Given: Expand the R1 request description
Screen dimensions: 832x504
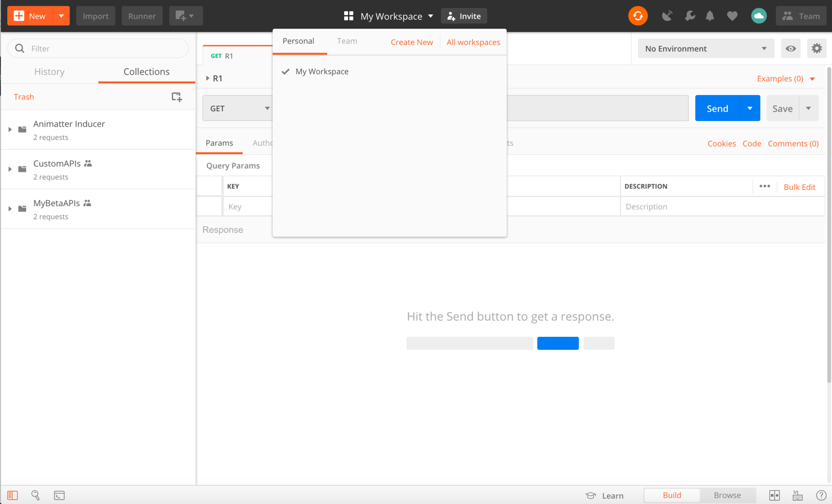Looking at the screenshot, I should (208, 79).
